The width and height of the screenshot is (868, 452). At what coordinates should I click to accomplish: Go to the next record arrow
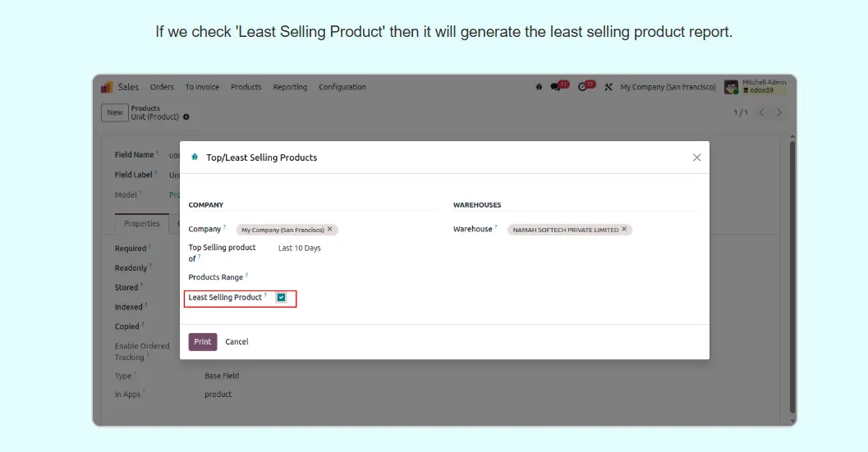(x=779, y=112)
